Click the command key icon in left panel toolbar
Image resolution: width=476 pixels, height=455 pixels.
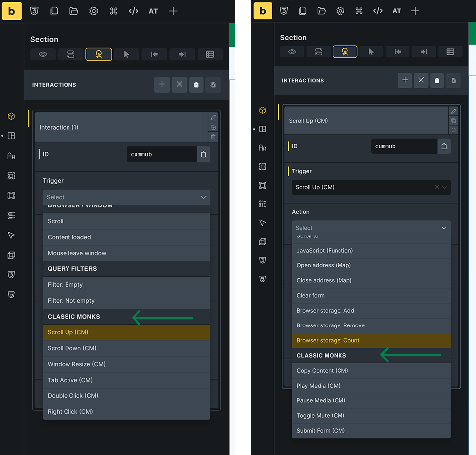114,11
